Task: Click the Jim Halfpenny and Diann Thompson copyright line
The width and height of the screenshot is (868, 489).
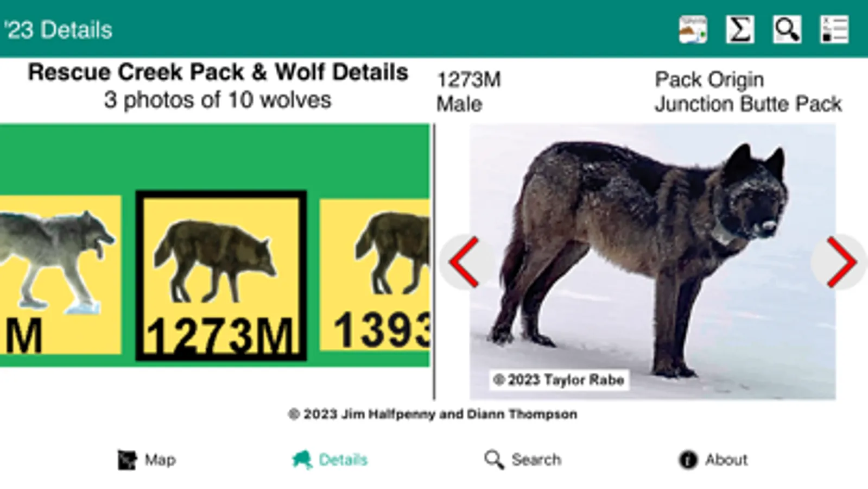Action: [x=433, y=414]
